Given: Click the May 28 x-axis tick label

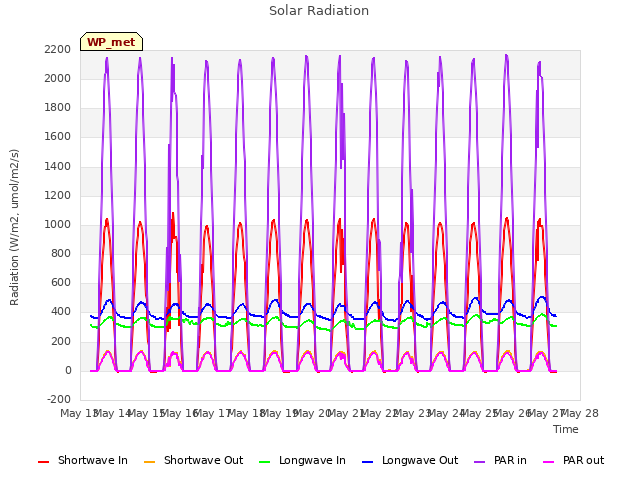Looking at the screenshot, I should click(580, 413).
